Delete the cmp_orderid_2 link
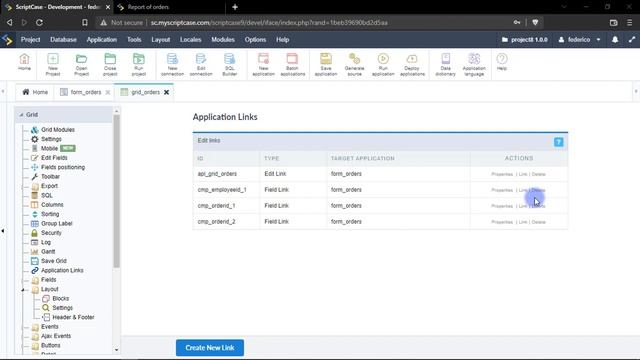Image resolution: width=640 pixels, height=360 pixels. (538, 222)
